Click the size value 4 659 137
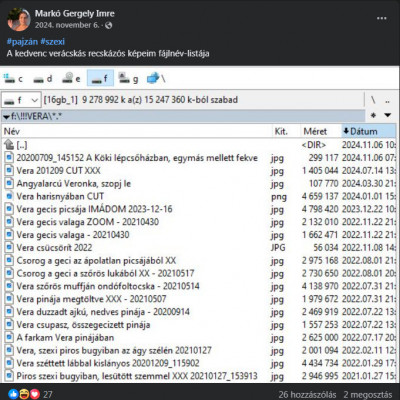This screenshot has width=400, height=400. (320, 196)
